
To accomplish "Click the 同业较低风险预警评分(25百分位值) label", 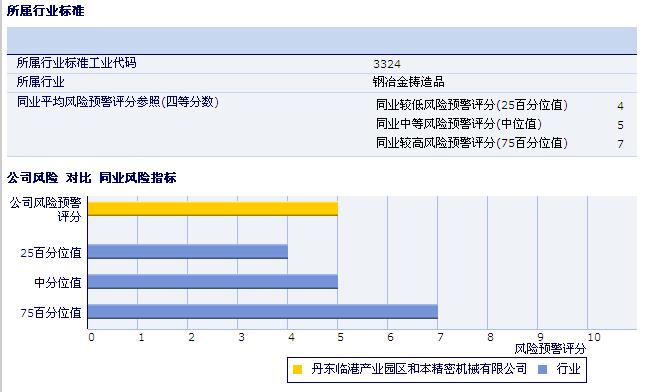I will pos(472,105).
